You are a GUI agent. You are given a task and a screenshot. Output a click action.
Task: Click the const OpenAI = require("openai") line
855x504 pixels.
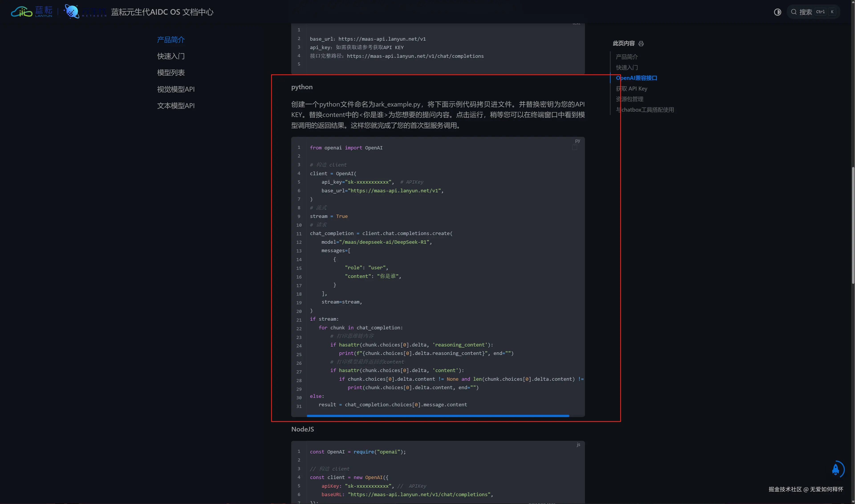[357, 452]
